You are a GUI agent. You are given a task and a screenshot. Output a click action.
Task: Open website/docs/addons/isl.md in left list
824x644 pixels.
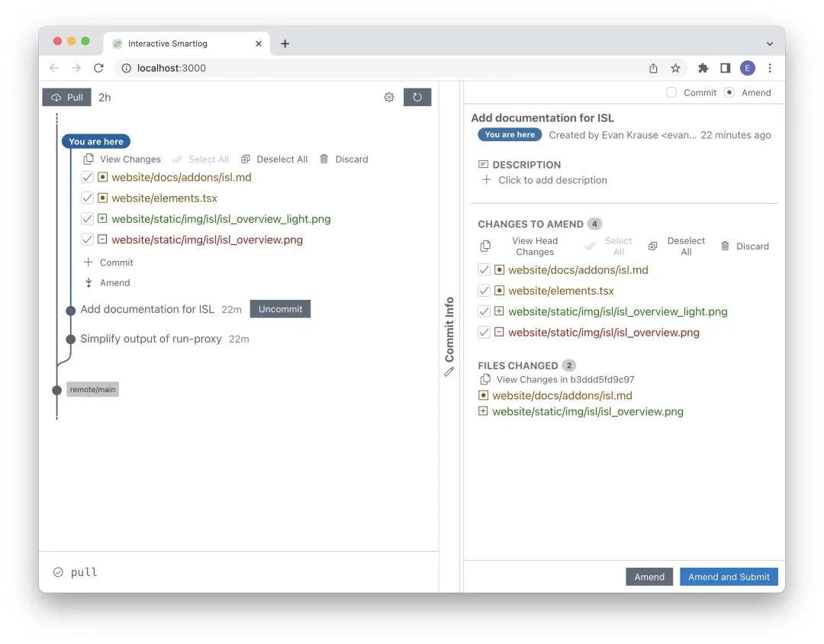pos(182,177)
